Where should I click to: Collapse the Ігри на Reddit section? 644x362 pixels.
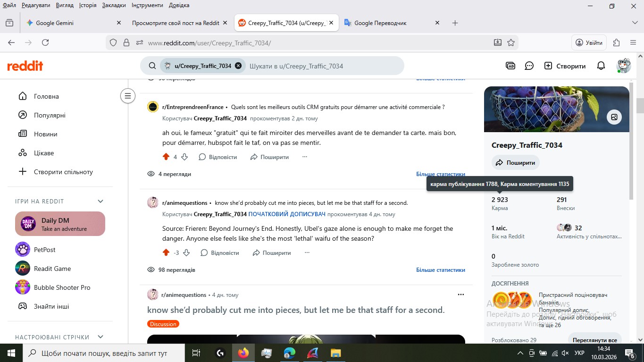pyautogui.click(x=100, y=201)
